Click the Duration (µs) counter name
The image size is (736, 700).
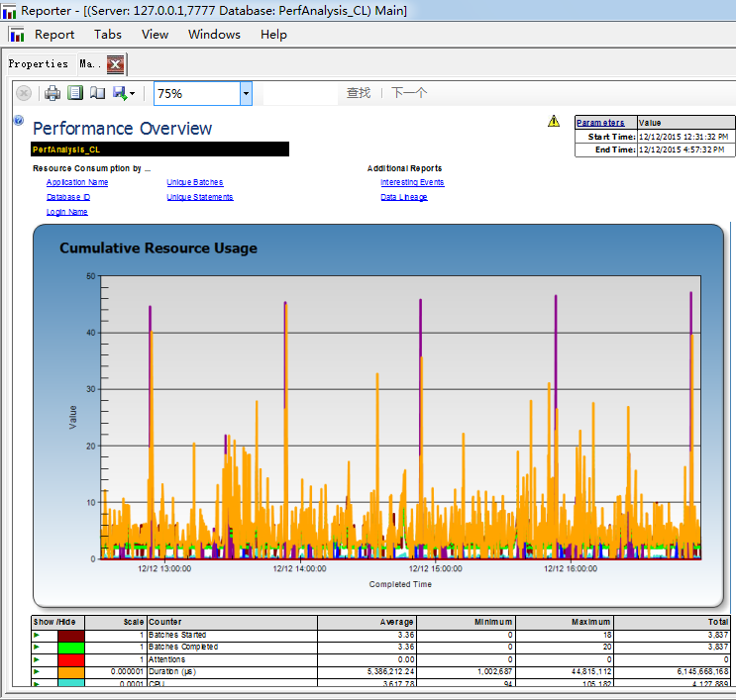tap(172, 672)
